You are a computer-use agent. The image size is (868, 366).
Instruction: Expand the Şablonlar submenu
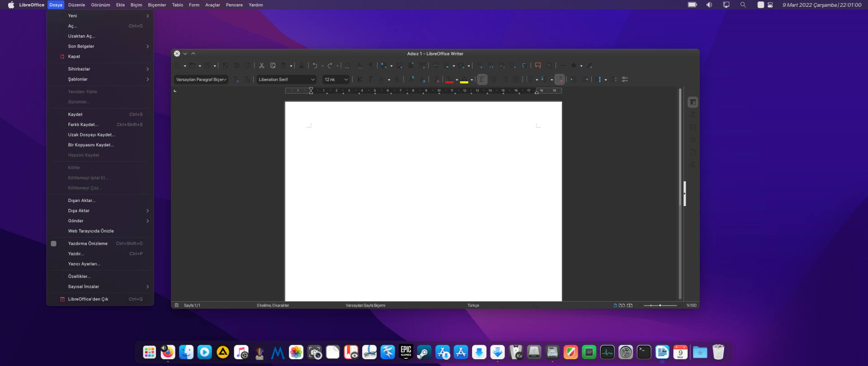[x=100, y=80]
